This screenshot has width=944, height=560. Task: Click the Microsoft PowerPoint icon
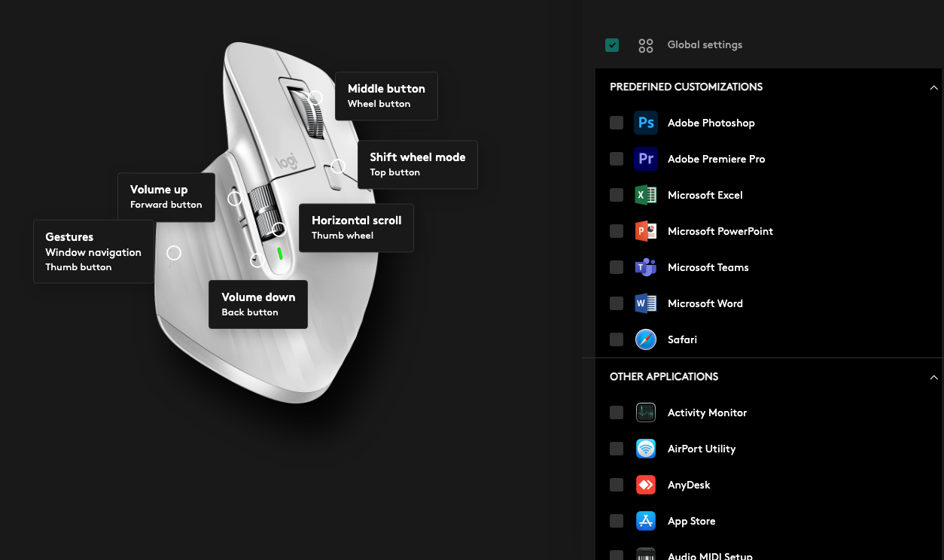pyautogui.click(x=646, y=231)
